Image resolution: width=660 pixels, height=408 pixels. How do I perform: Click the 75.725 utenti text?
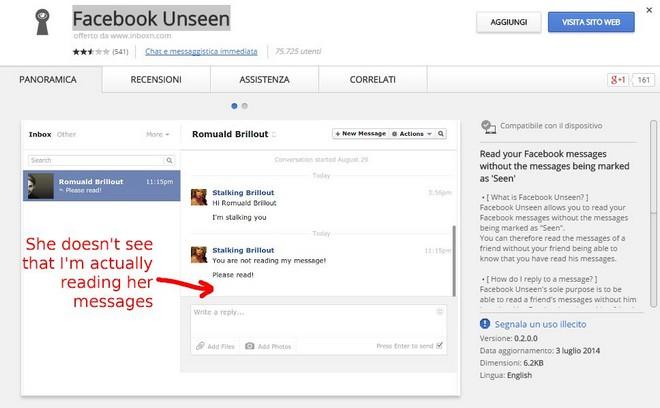tap(298, 51)
